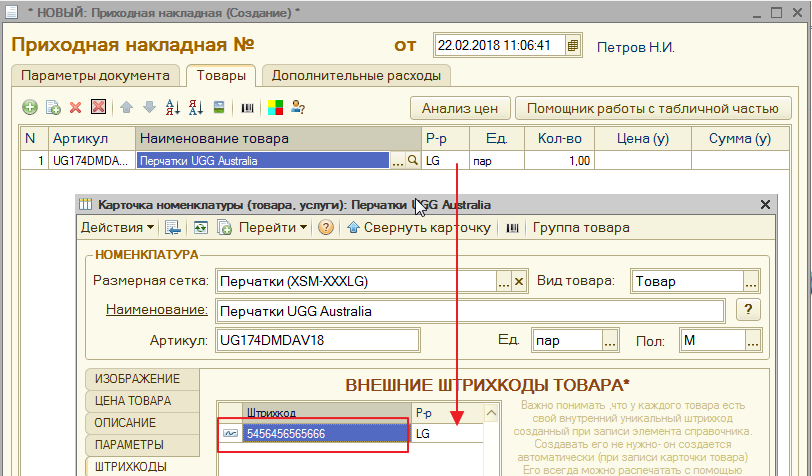Viewport: 812px width, 476px height.
Task: Click the document icon in main window title bar
Action: (x=11, y=11)
